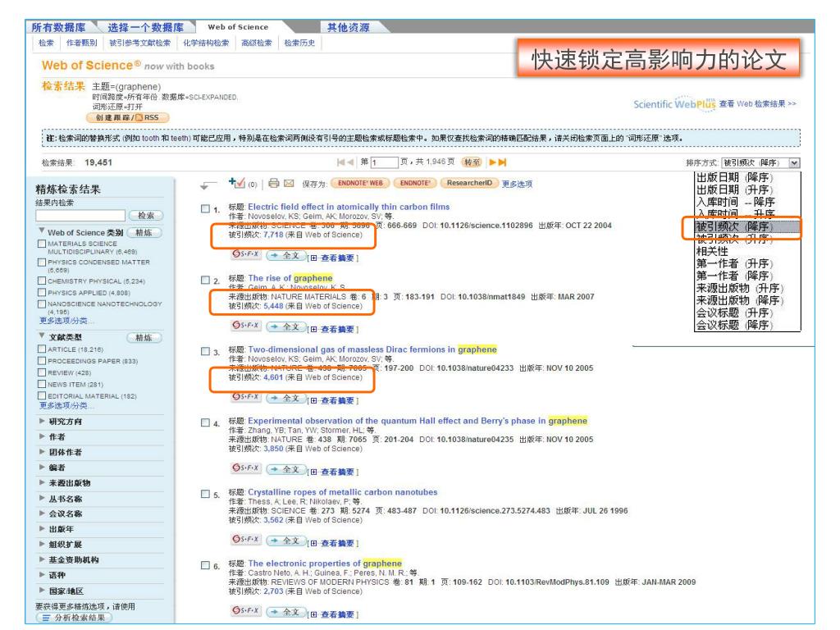Add marked records with the plus-check icon
This screenshot has height=630, width=840.
[x=237, y=183]
